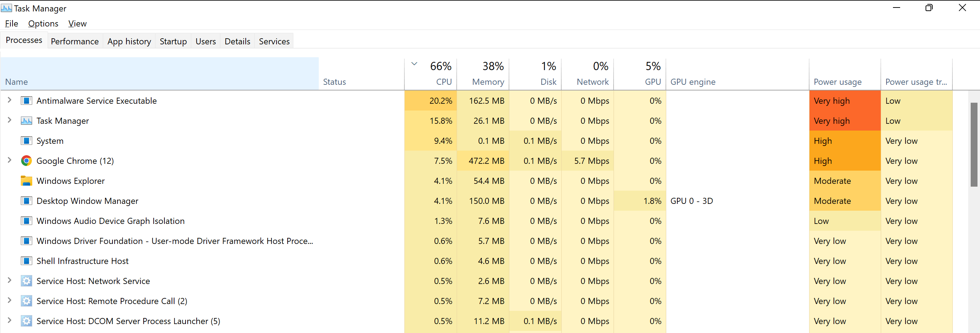Open the File menu

coord(11,24)
